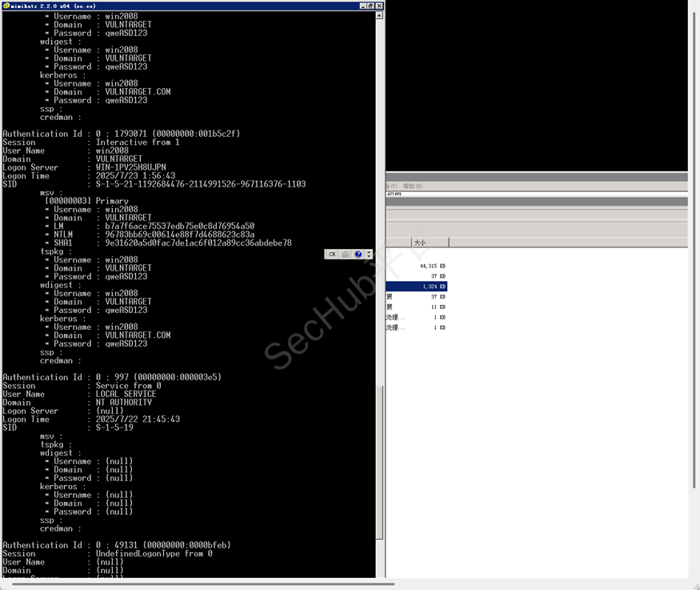Click the mimikatz 2.2.0 x64 title bar

[160, 6]
